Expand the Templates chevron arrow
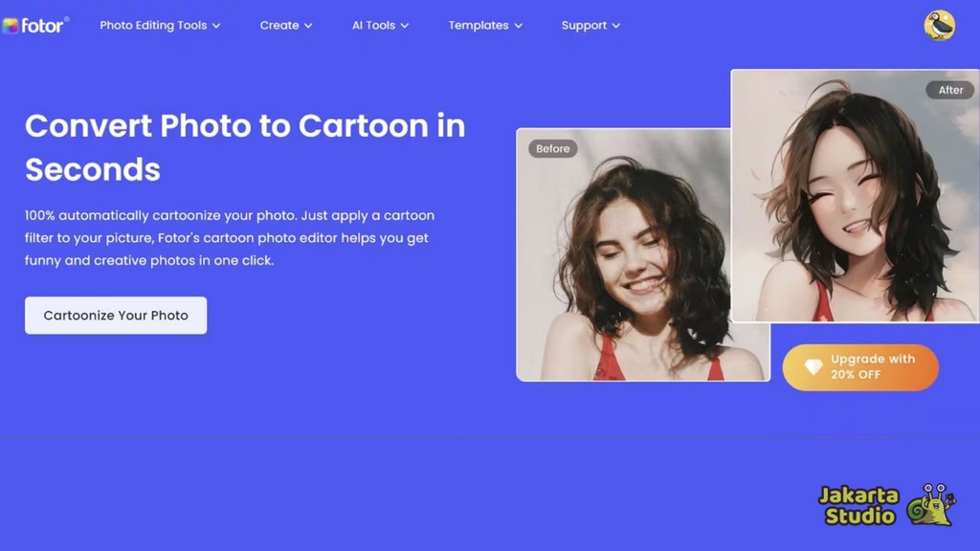This screenshot has height=551, width=980. coord(518,26)
